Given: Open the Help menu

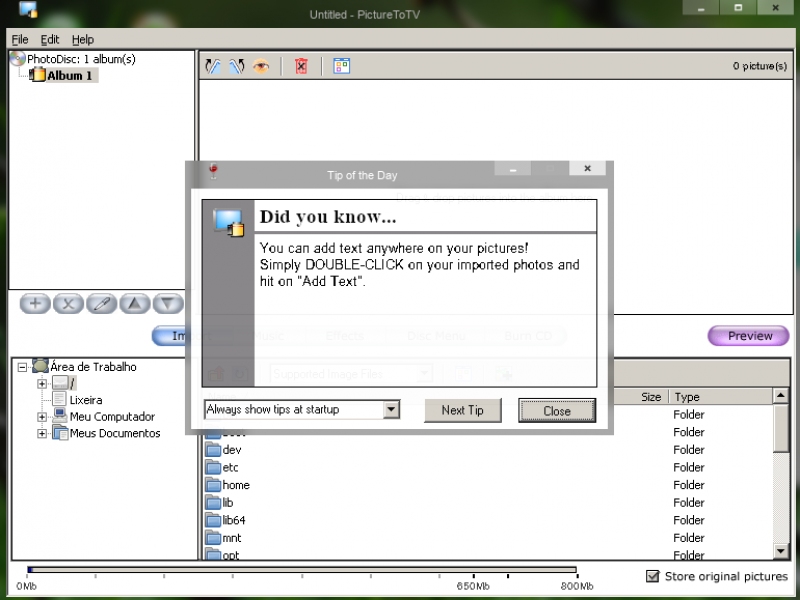Looking at the screenshot, I should 83,40.
